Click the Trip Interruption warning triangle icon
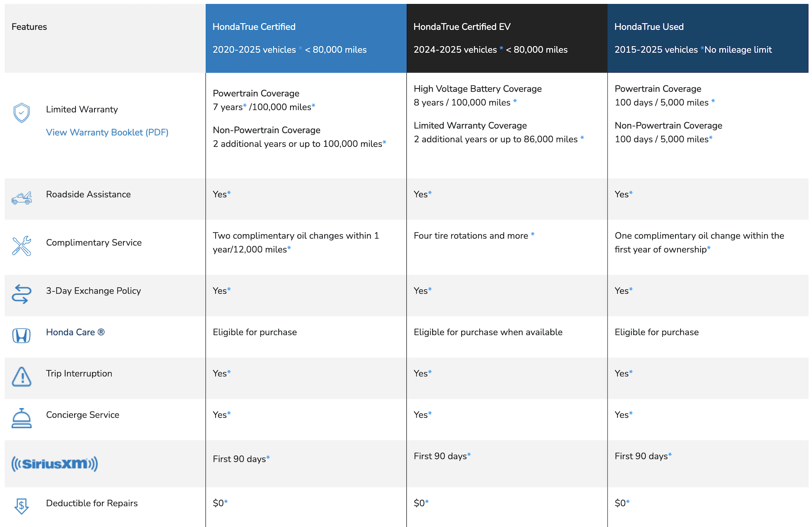 click(21, 377)
